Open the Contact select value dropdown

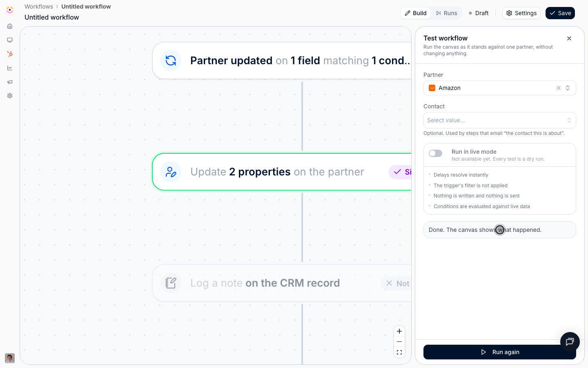[500, 120]
